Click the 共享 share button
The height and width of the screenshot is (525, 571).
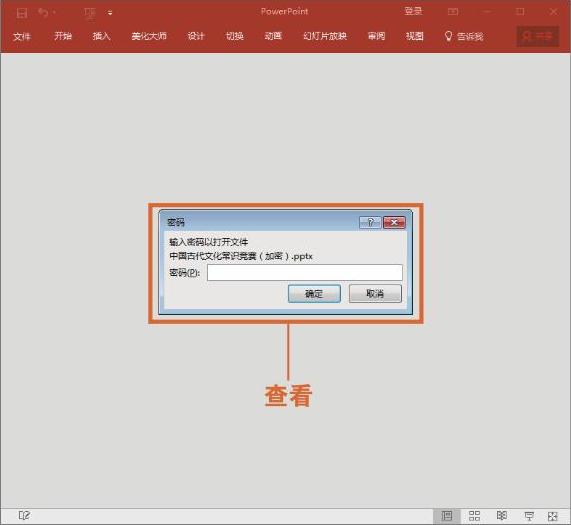click(x=537, y=36)
